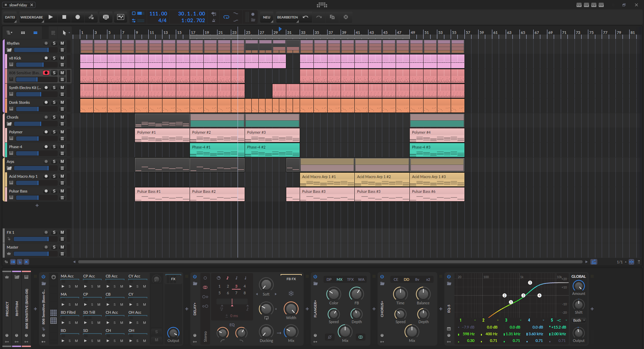Open EQ-5 band 1 type dropdown
Screen dimensions: 644x349
pyautogui.click(x=475, y=320)
